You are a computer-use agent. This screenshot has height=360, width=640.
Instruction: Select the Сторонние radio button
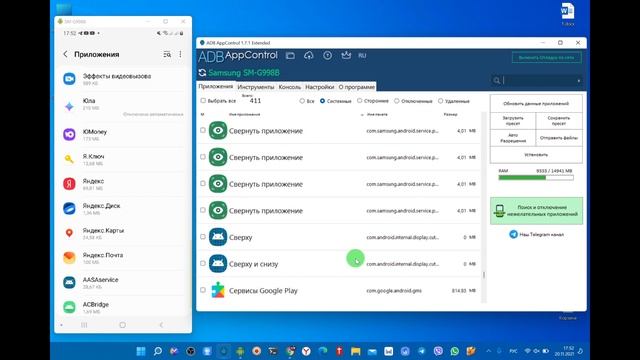(x=360, y=100)
